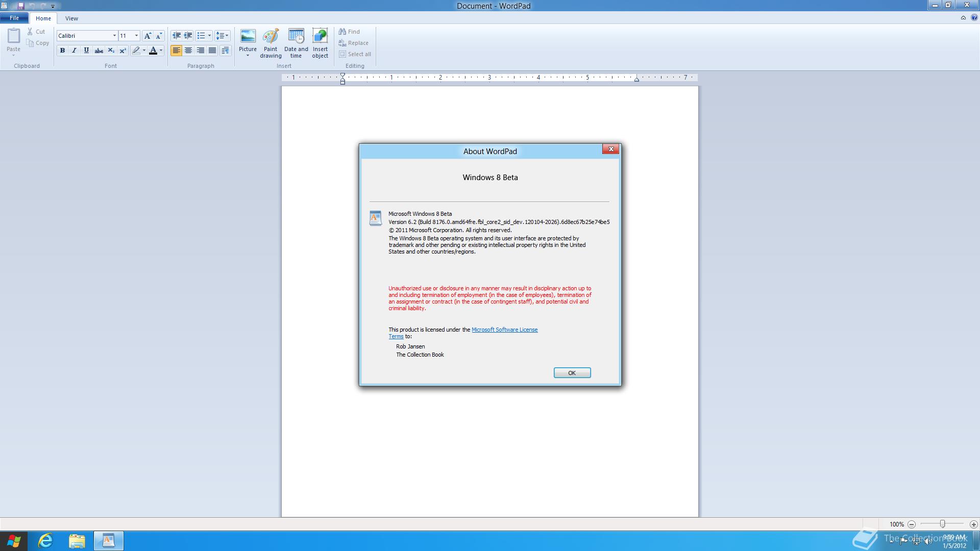Center align the text

pyautogui.click(x=188, y=51)
